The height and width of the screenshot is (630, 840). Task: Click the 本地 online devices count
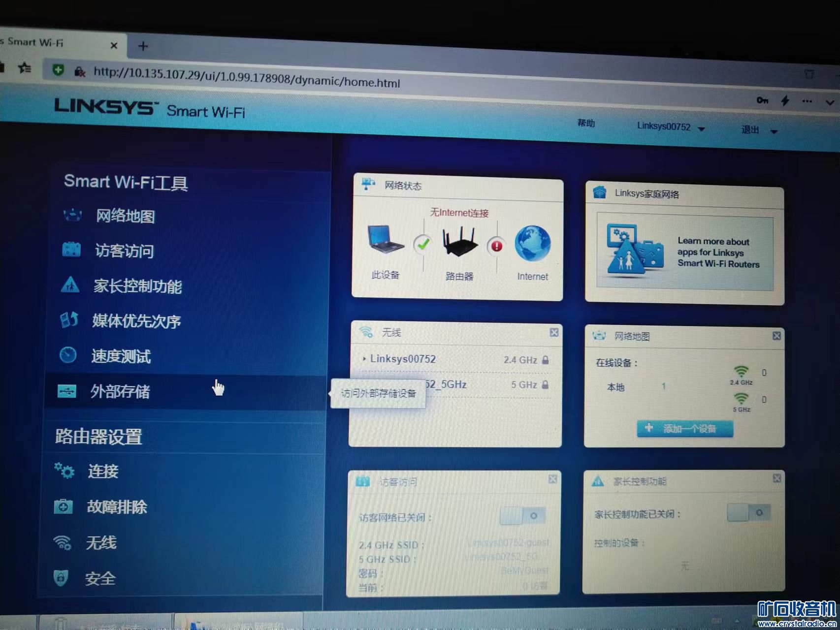663,386
